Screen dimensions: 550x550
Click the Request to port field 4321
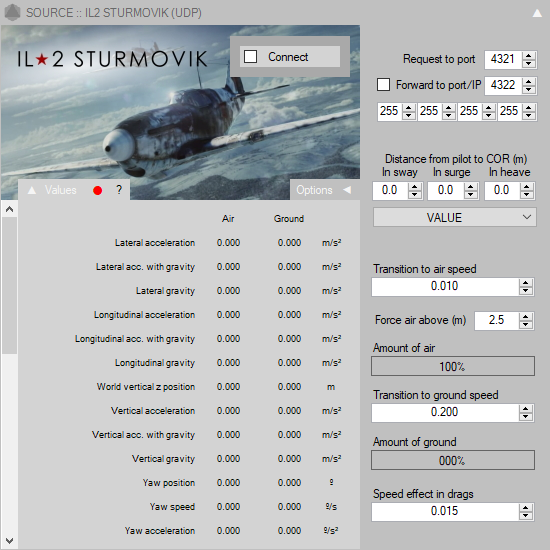(x=503, y=59)
